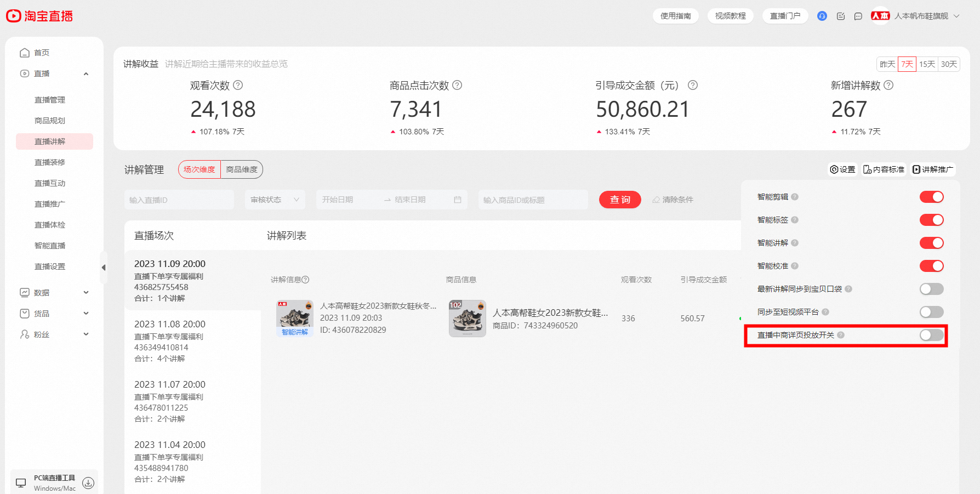Open the account dropdown next to 人本帆布鞋旗舰
The image size is (980, 494).
point(956,16)
